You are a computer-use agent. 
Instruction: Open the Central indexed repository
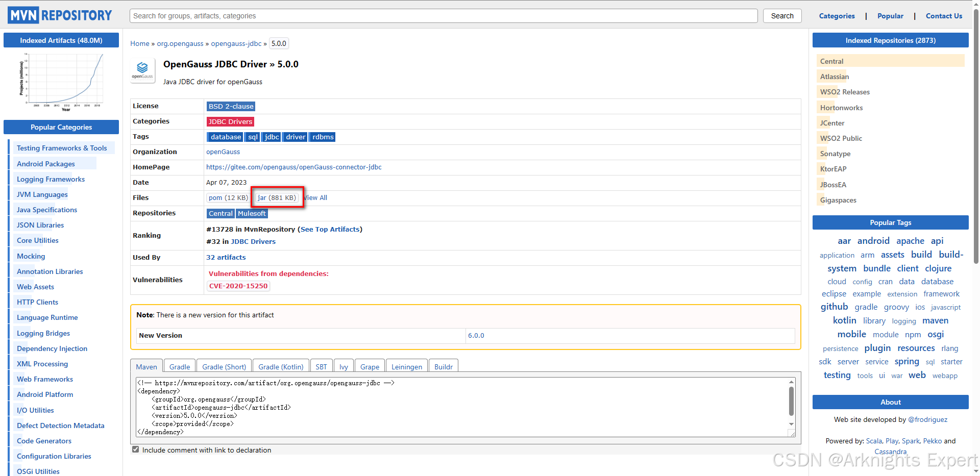[x=831, y=61]
